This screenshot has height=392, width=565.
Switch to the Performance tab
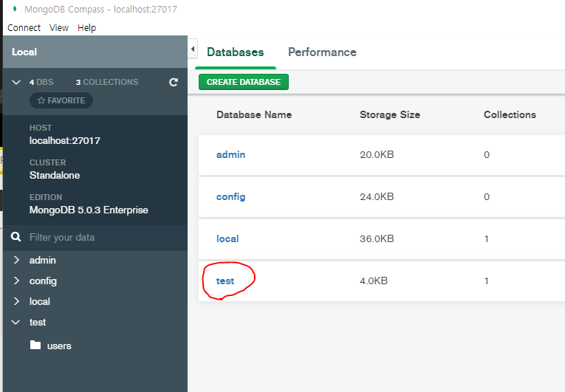pos(322,52)
